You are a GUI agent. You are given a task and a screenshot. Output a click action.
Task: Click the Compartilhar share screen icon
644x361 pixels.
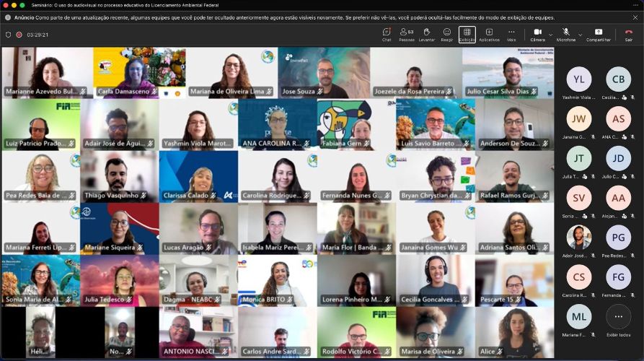pyautogui.click(x=598, y=34)
